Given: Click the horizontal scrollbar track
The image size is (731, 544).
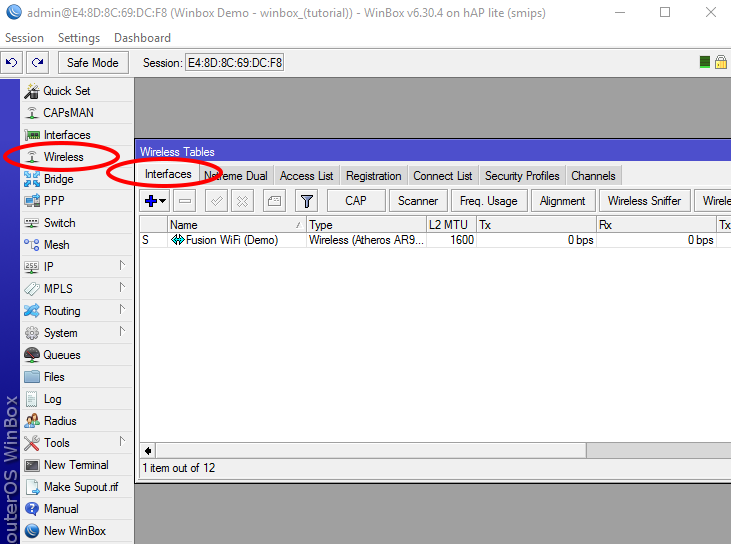Looking at the screenshot, I should click(x=658, y=451).
